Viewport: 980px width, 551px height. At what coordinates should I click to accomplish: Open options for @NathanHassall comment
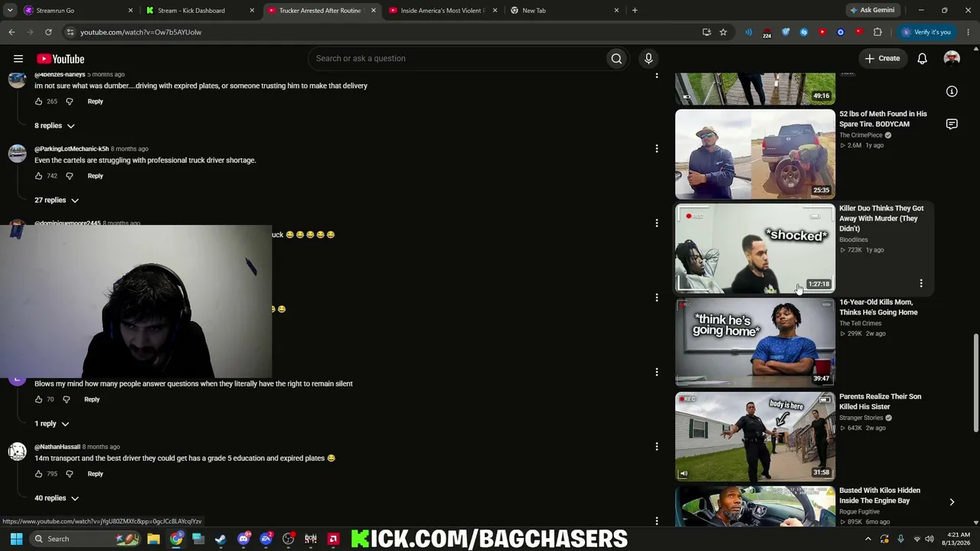[656, 446]
